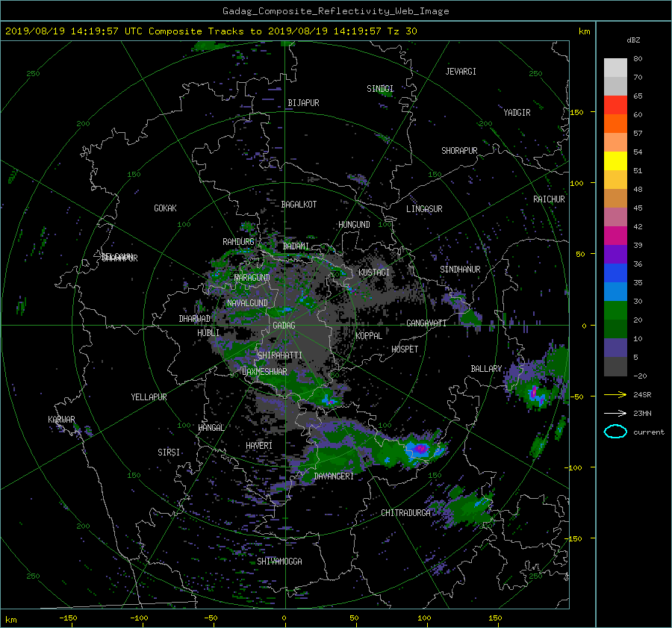This screenshot has width=672, height=628.
Task: Click the white 23MN arrow legend icon
Action: point(615,413)
